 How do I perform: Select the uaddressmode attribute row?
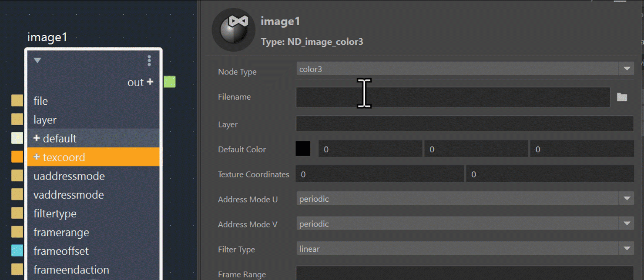[x=93, y=176]
